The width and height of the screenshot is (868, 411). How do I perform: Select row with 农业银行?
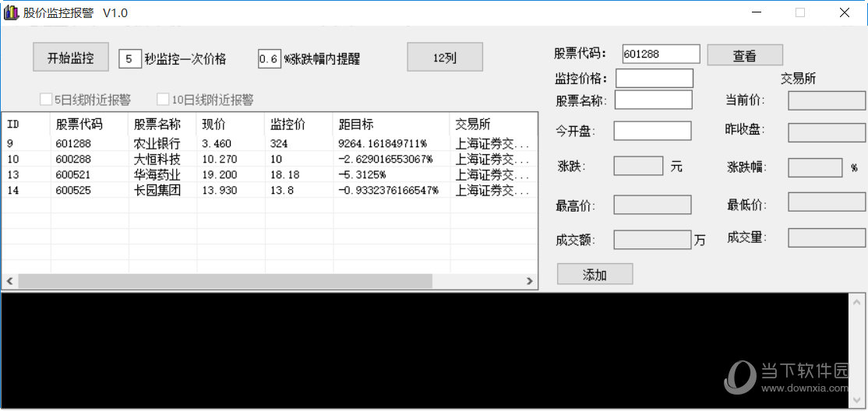(270, 144)
